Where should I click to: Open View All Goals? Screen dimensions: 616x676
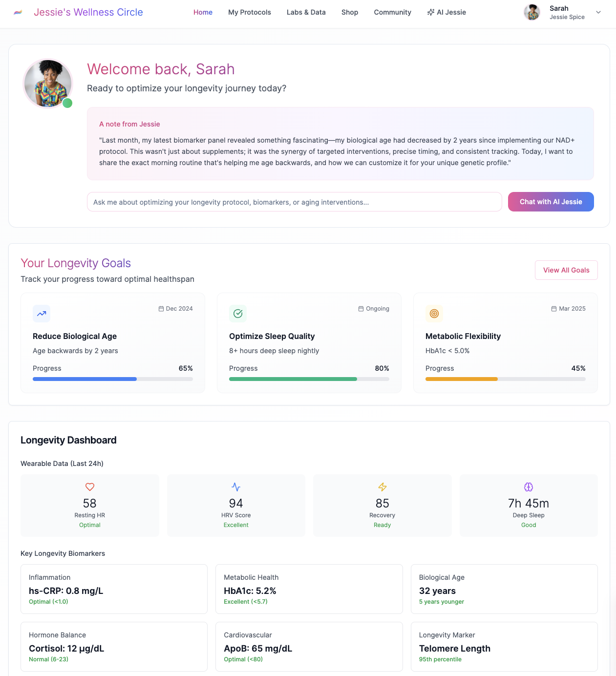point(566,270)
